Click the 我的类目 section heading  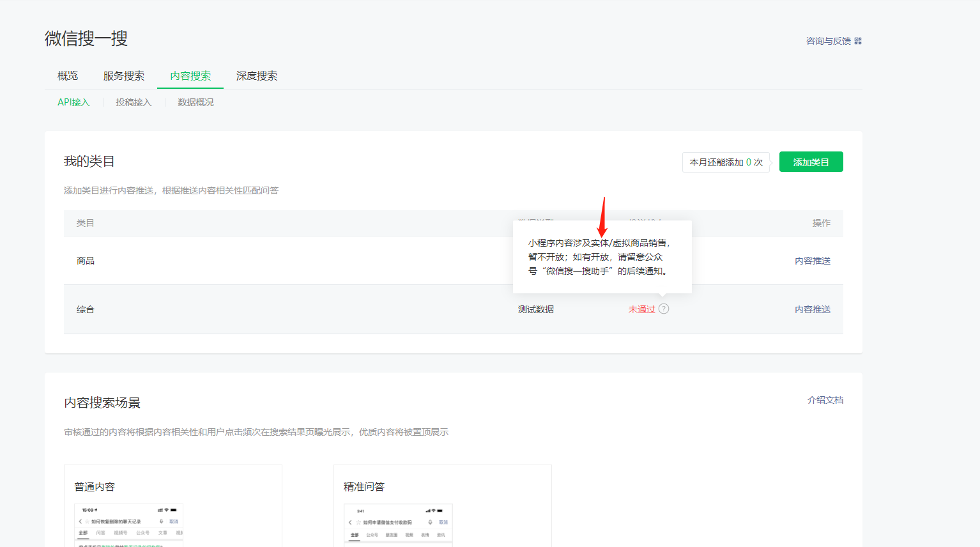(89, 162)
